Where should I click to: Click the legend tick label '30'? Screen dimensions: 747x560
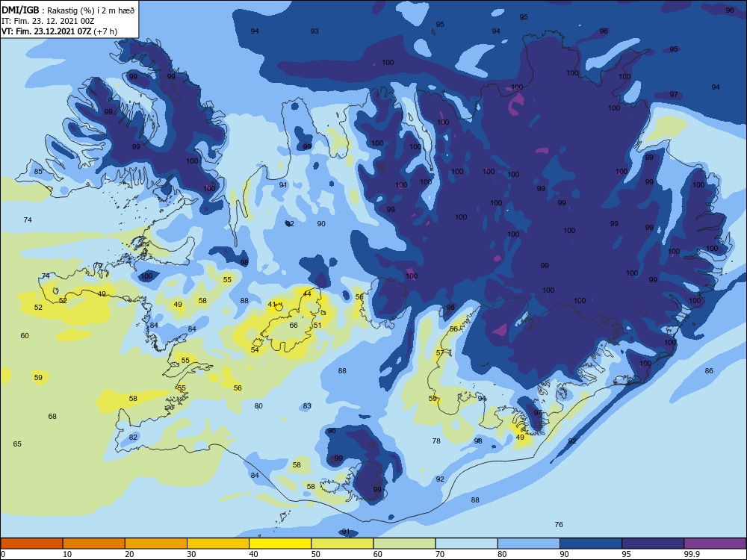(191, 554)
